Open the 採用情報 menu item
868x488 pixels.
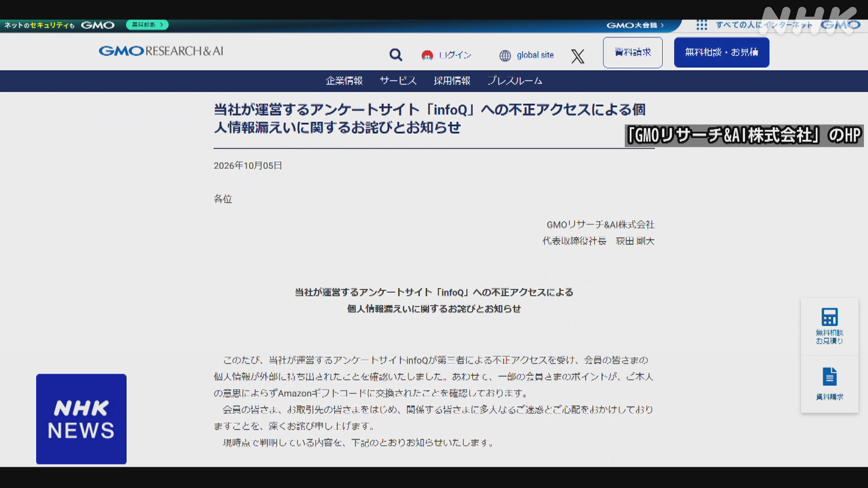click(452, 81)
